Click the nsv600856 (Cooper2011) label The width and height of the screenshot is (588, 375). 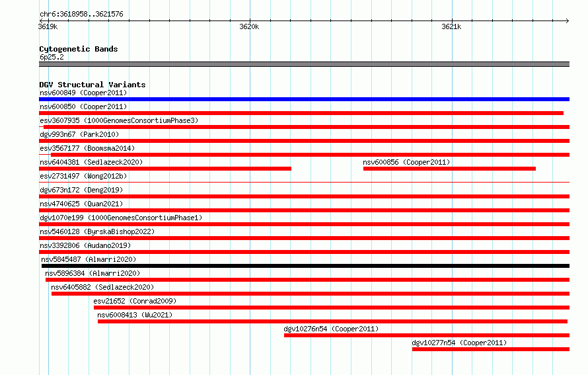[x=406, y=162]
